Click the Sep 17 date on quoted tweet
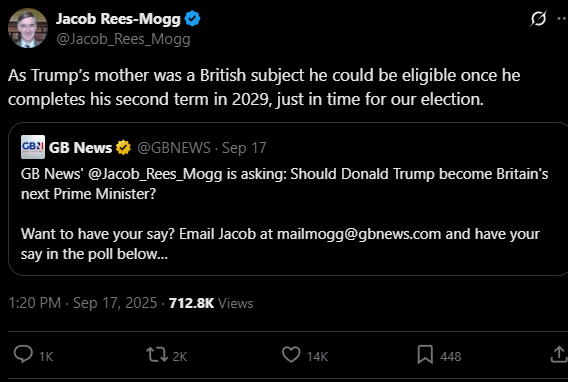This screenshot has height=382, width=568. pyautogui.click(x=244, y=148)
